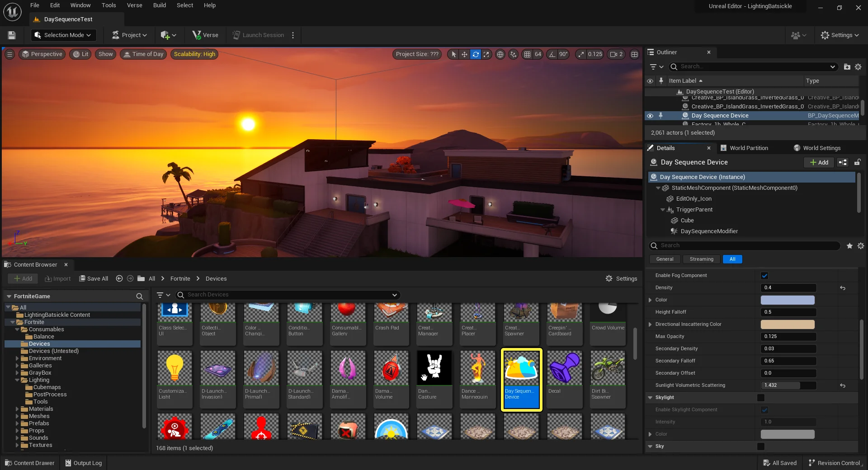This screenshot has height=470, width=868.
Task: Open the add content dropdown beside Project
Action: tap(168, 35)
